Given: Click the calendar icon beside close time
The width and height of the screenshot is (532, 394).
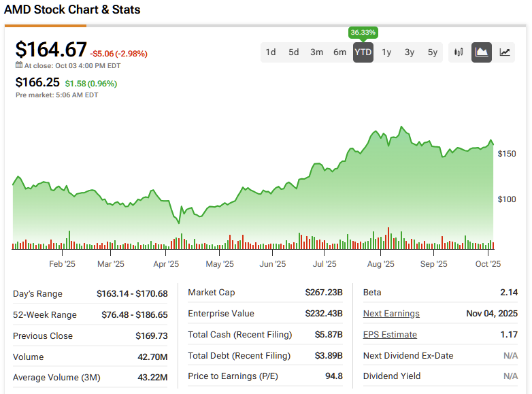Looking at the screenshot, I should tap(19, 66).
